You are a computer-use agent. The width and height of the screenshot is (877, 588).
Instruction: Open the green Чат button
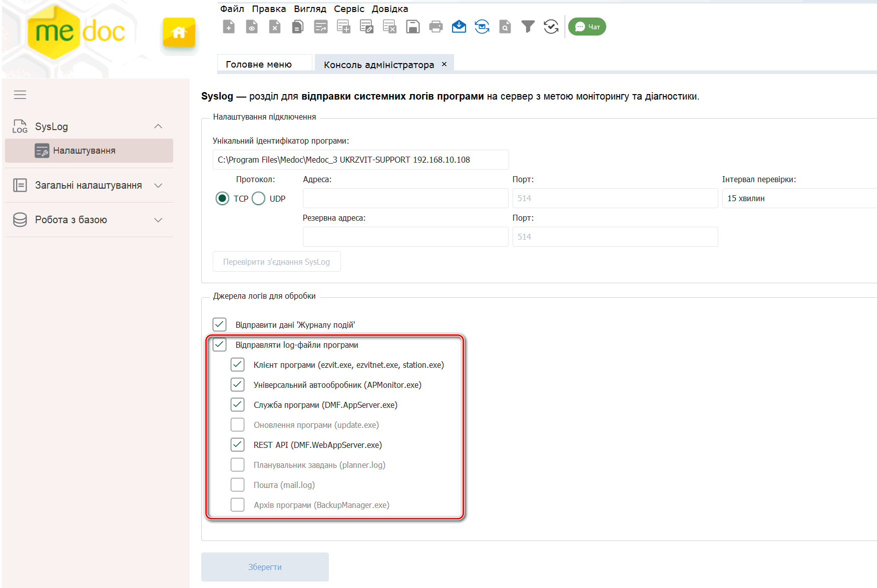click(587, 27)
